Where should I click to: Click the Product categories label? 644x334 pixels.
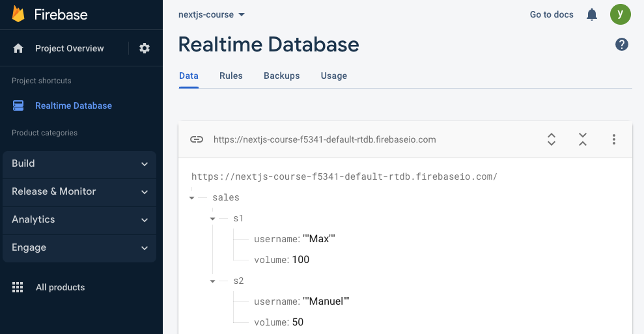tap(44, 133)
